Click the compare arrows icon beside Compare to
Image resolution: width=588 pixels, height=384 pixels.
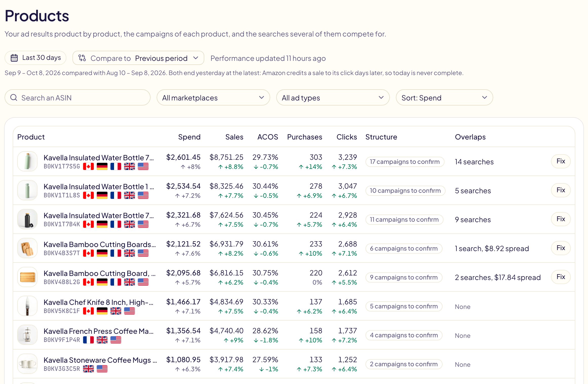[x=82, y=58]
